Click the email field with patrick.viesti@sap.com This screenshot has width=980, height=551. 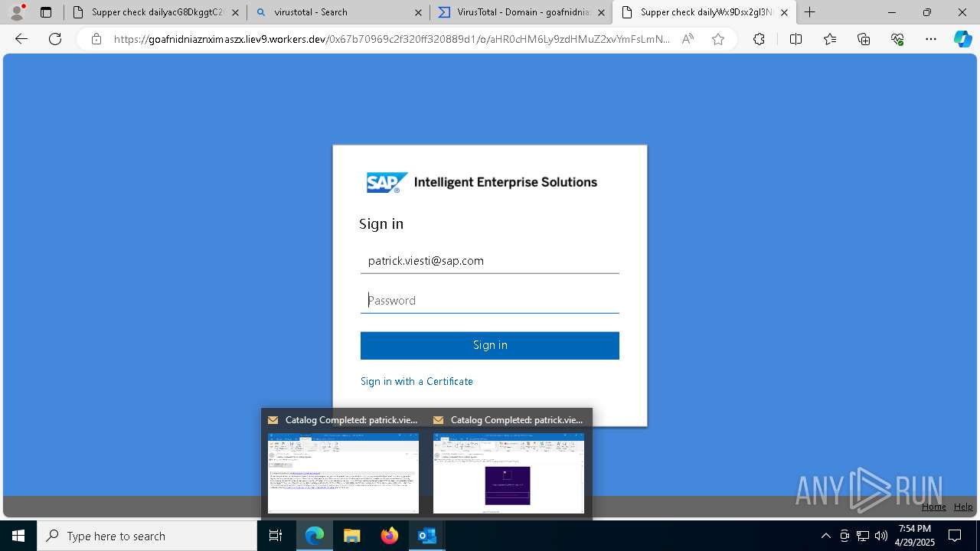[x=490, y=261]
